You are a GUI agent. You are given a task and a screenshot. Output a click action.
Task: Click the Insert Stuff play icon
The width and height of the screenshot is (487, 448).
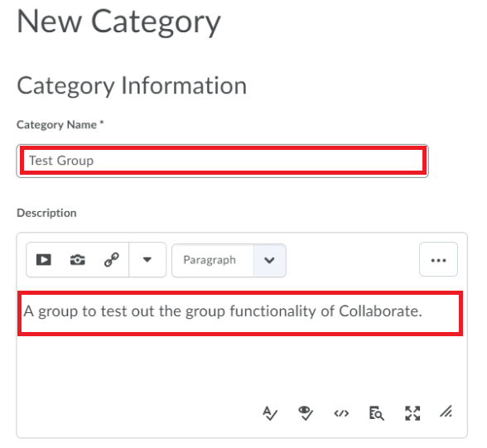click(x=43, y=259)
